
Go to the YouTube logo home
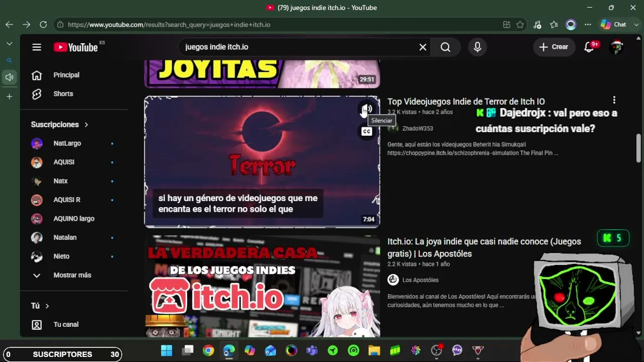tap(76, 47)
